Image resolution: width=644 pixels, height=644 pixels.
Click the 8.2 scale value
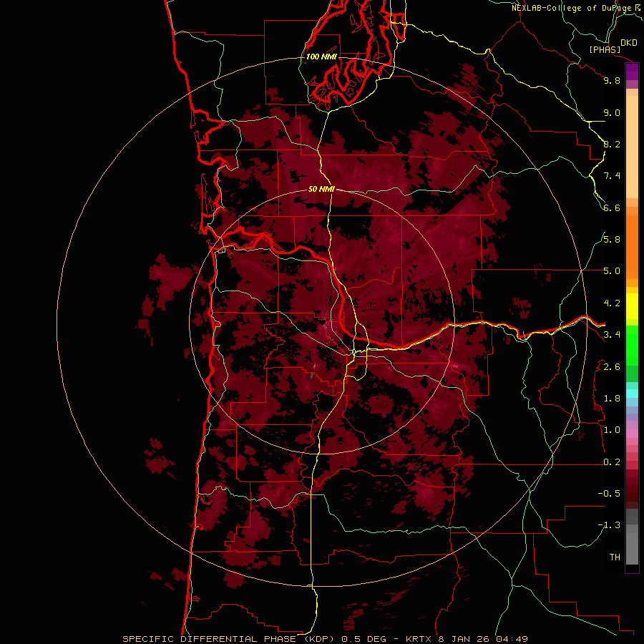click(x=612, y=144)
